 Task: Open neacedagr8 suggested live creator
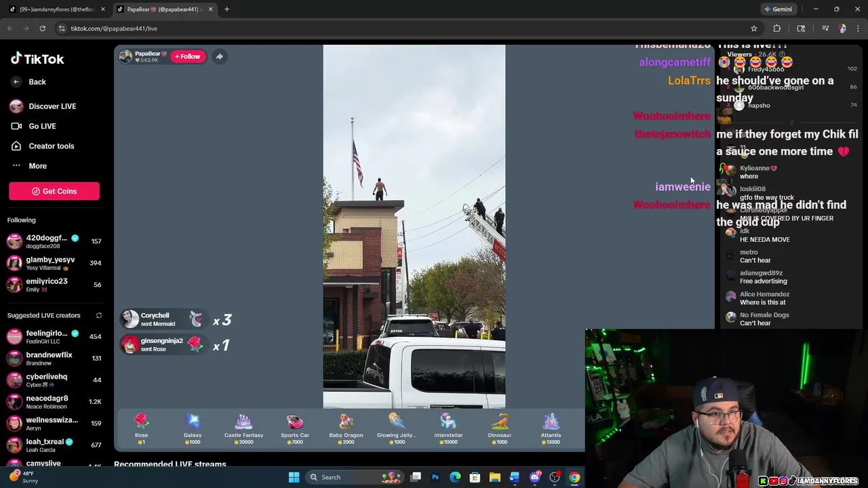coord(54,401)
